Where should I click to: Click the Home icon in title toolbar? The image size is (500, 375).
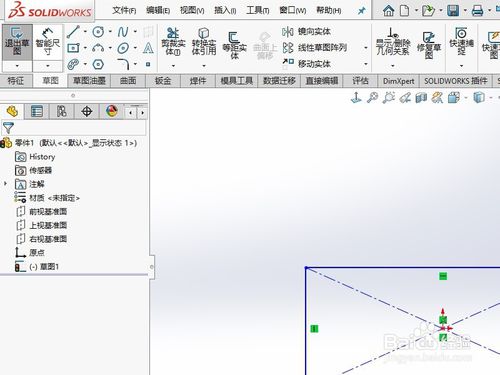(x=388, y=11)
